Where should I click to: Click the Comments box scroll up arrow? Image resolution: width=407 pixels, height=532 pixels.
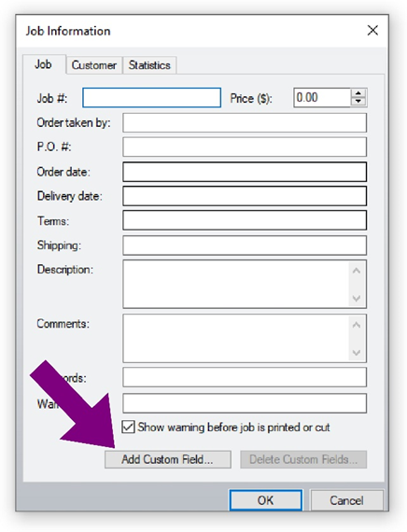tap(357, 325)
